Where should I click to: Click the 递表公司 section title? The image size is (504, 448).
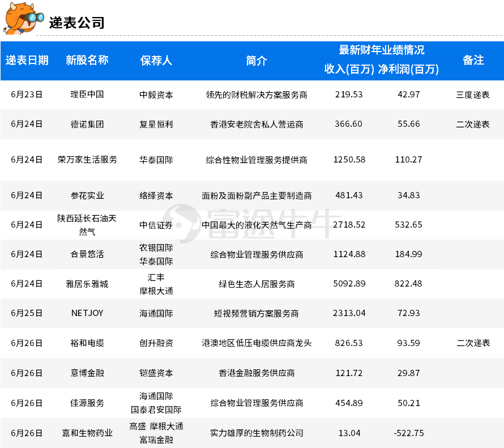pyautogui.click(x=77, y=23)
